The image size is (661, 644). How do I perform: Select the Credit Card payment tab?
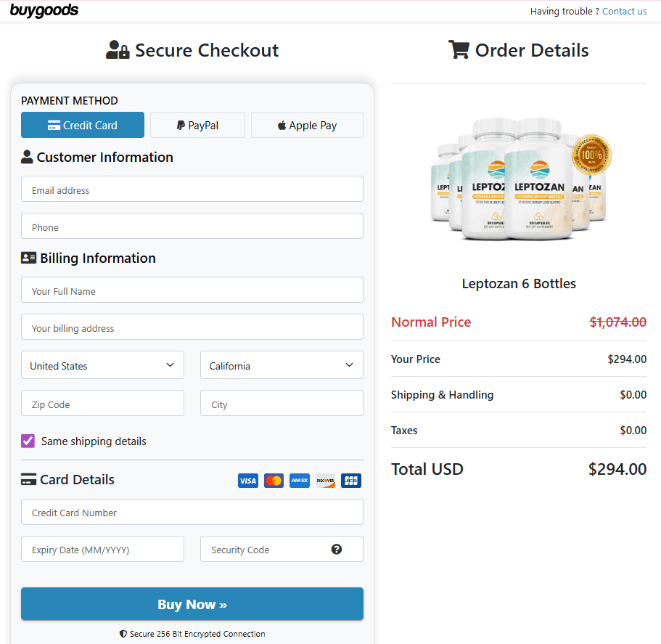[x=83, y=125]
